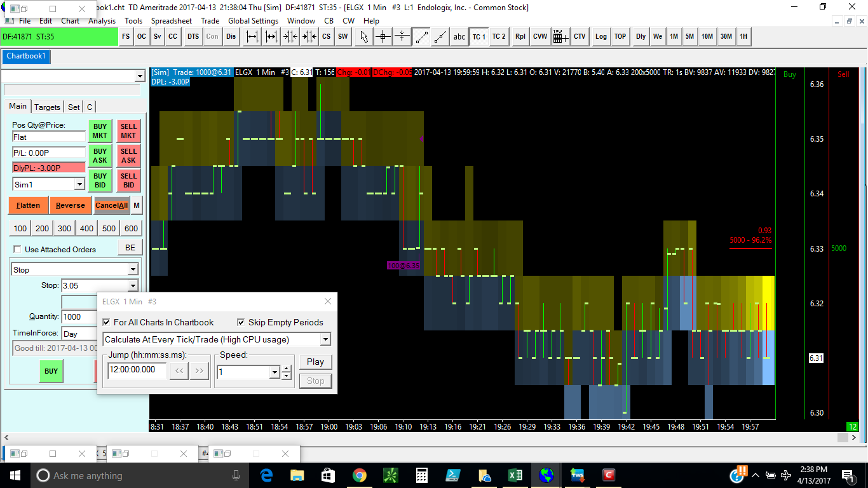This screenshot has width=868, height=488.
Task: Expand the Sim1 account dropdown
Action: (79, 184)
